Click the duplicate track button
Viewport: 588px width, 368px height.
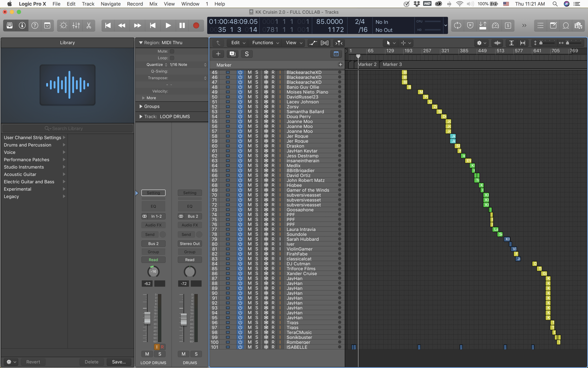pos(232,54)
